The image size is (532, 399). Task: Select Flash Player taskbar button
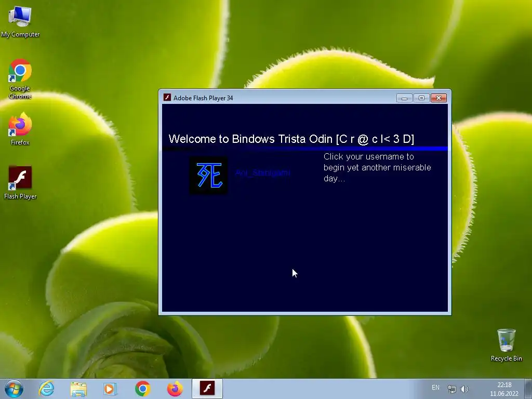click(x=207, y=389)
